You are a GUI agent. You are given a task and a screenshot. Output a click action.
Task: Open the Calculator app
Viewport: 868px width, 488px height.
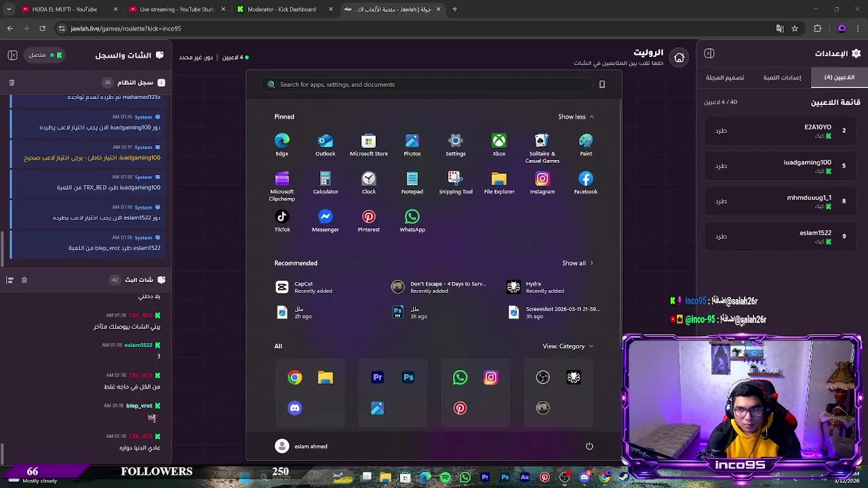(x=325, y=182)
